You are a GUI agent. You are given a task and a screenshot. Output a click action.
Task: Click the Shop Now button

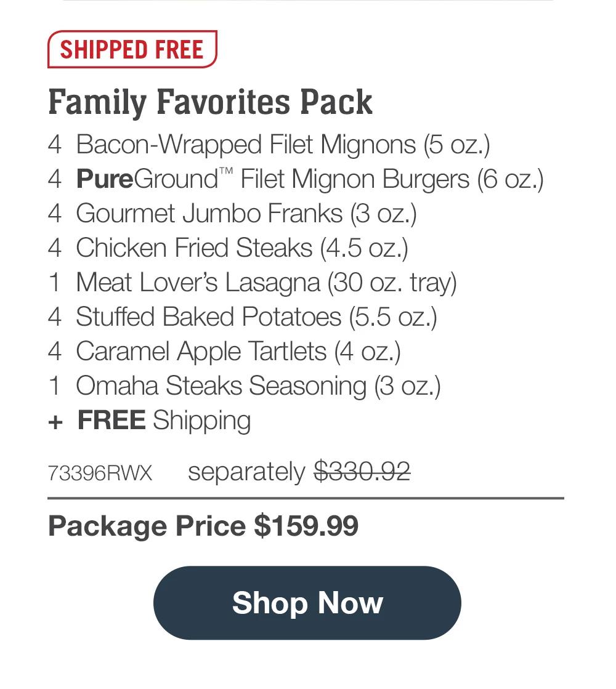pos(307,603)
